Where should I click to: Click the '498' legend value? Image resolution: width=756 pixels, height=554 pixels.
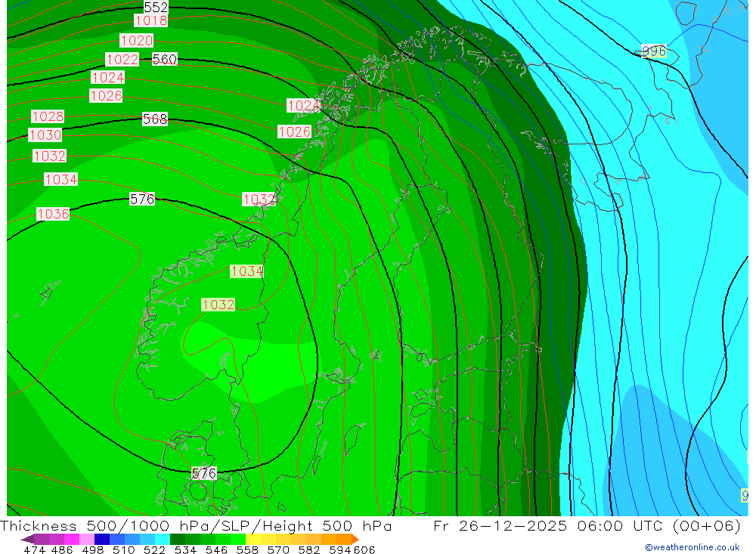tap(93, 550)
